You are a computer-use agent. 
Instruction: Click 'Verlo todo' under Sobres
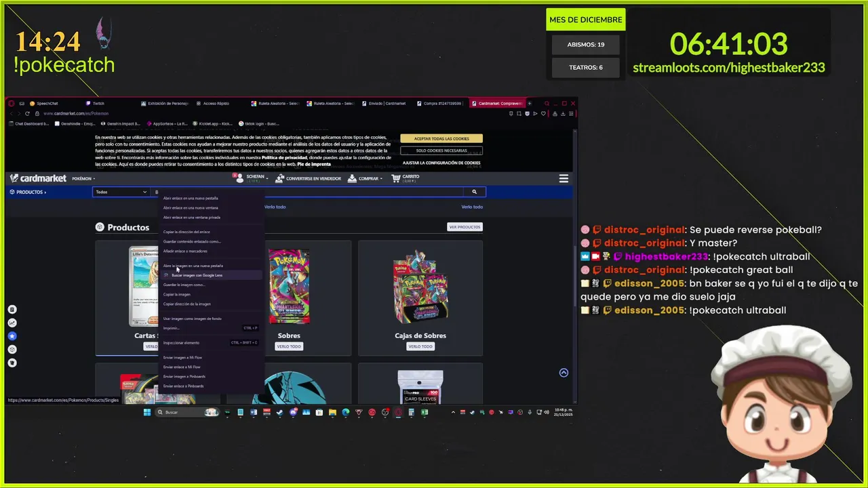[x=289, y=346]
